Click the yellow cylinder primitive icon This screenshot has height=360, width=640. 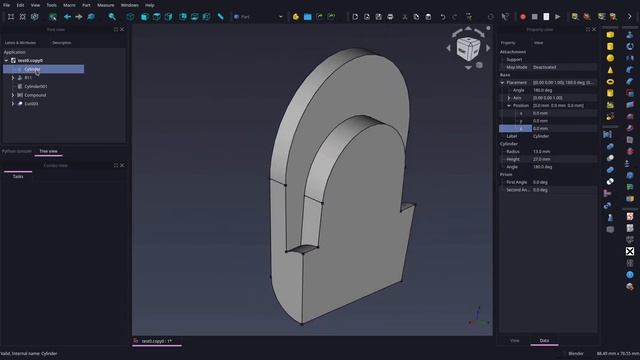pos(610,46)
